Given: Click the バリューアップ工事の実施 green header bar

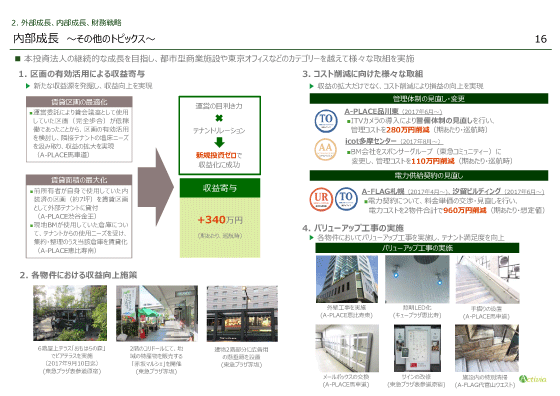Looking at the screenshot, I should click(x=417, y=248).
